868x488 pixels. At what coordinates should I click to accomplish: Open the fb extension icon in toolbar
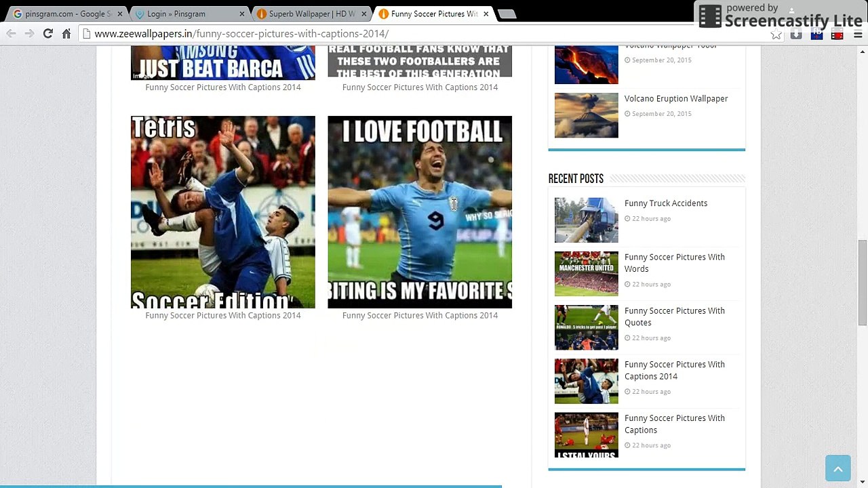816,34
